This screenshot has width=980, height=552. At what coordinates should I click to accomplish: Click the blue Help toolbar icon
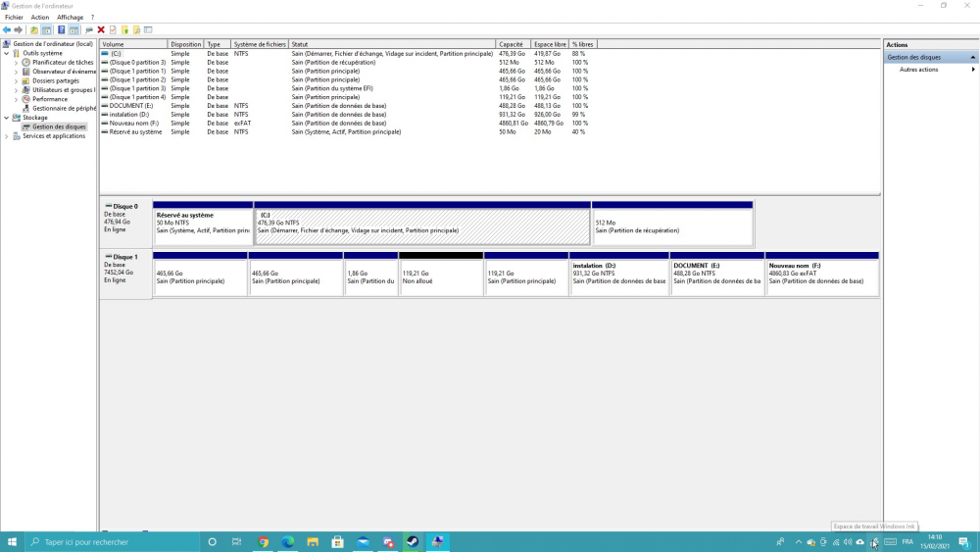pyautogui.click(x=61, y=30)
